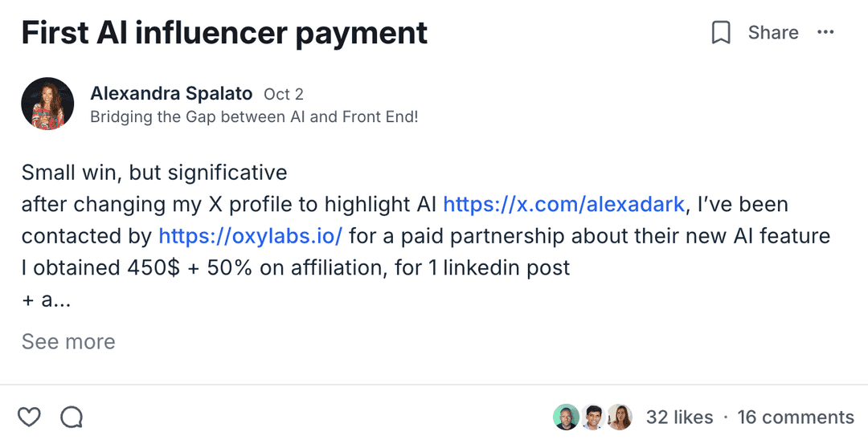Image resolution: width=868 pixels, height=440 pixels.
Task: Show the 16 comments
Action: click(796, 418)
